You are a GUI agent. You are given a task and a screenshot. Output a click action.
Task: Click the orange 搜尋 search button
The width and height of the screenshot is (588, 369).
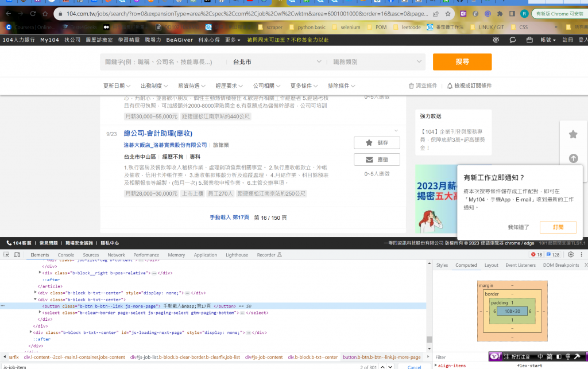click(462, 62)
